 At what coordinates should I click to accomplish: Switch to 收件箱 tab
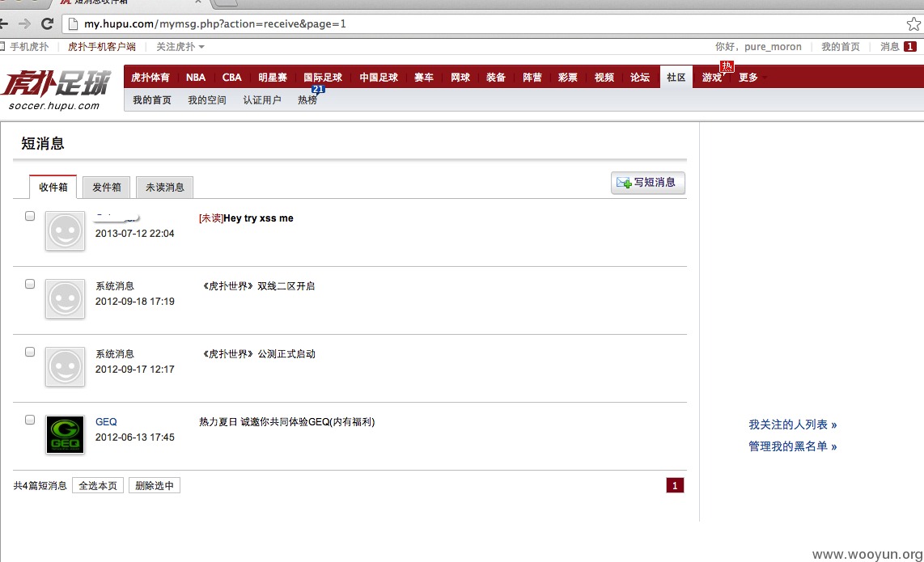point(53,187)
